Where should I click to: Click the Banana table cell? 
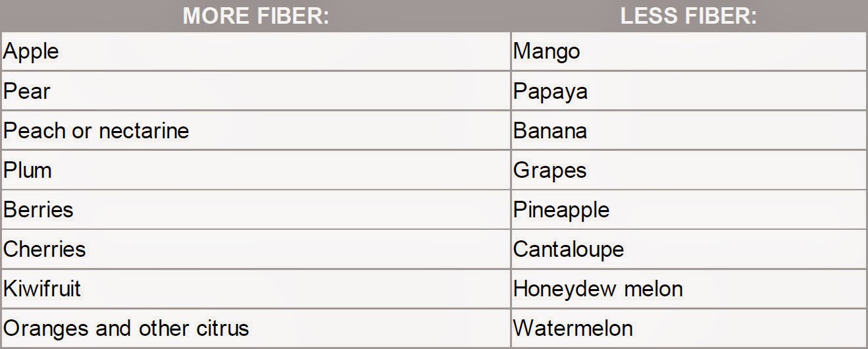689,130
